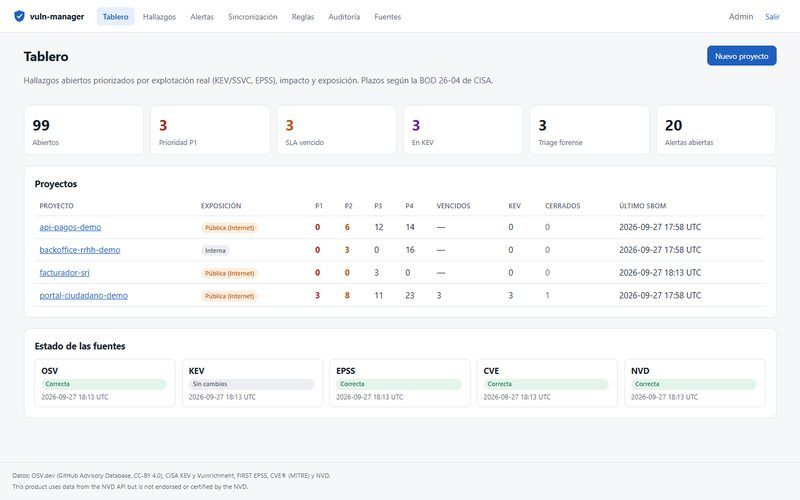Click the Alertas abiertas summary card

pyautogui.click(x=716, y=130)
